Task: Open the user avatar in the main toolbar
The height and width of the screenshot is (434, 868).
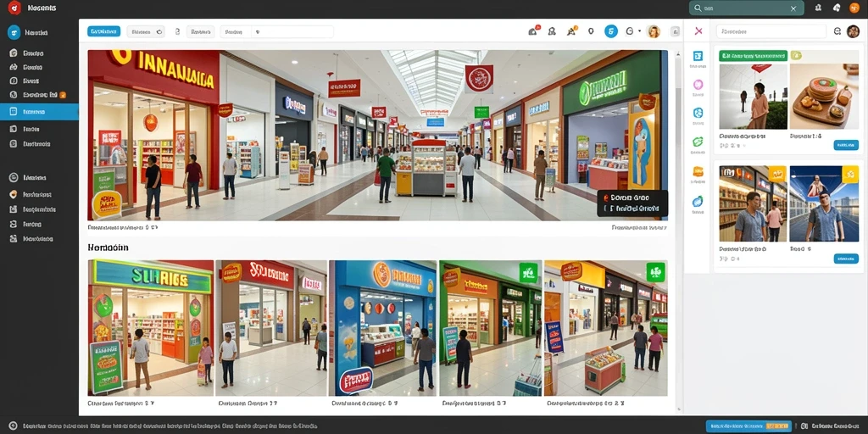Action: coord(654,31)
